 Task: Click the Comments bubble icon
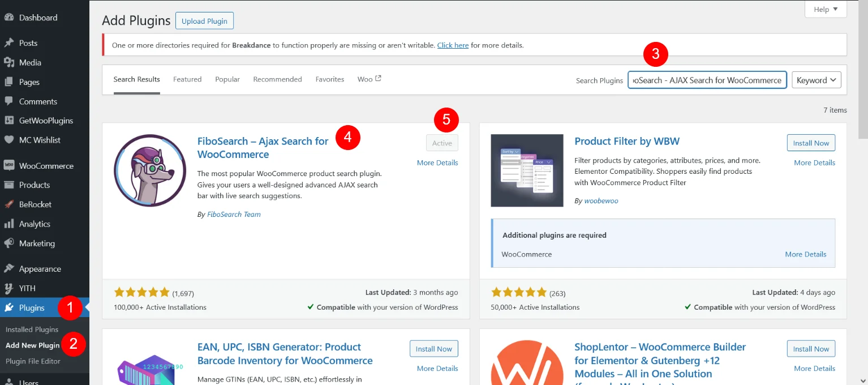coord(9,101)
